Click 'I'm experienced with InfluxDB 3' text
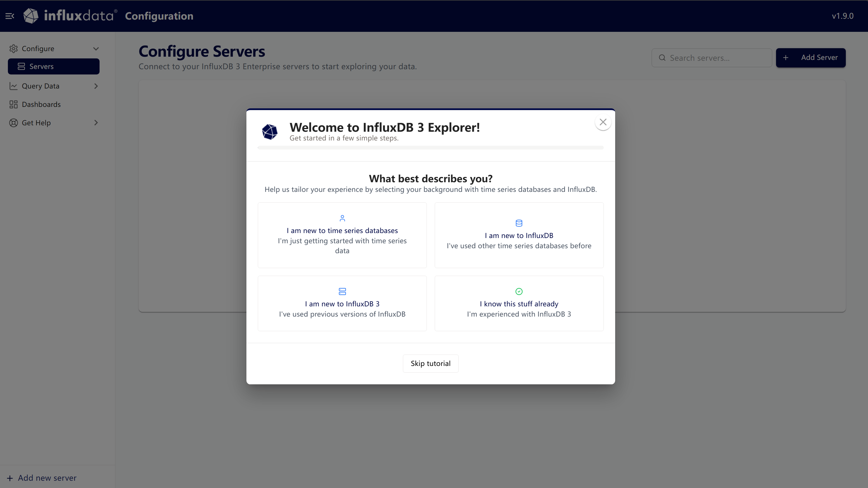Screen dimensions: 868x488 (519, 314)
